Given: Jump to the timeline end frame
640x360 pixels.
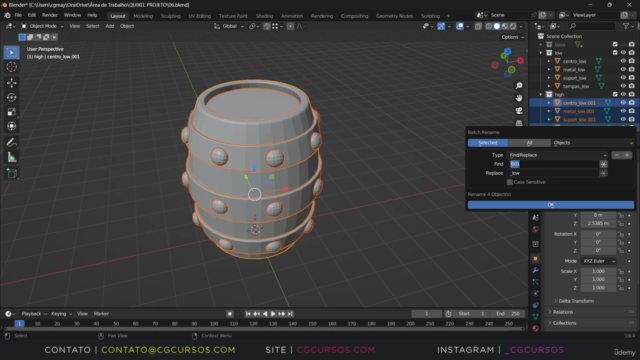Looking at the screenshot, I should tap(290, 314).
